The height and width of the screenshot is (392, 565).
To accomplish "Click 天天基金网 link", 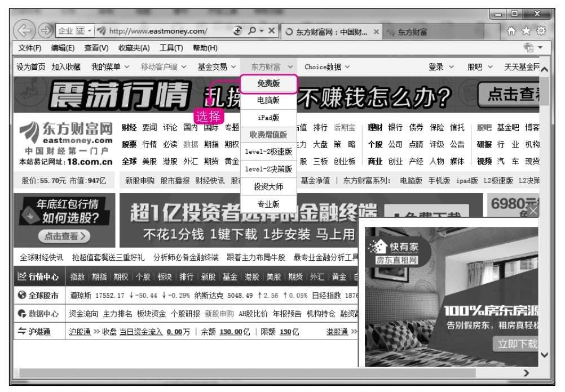I will pos(522,67).
